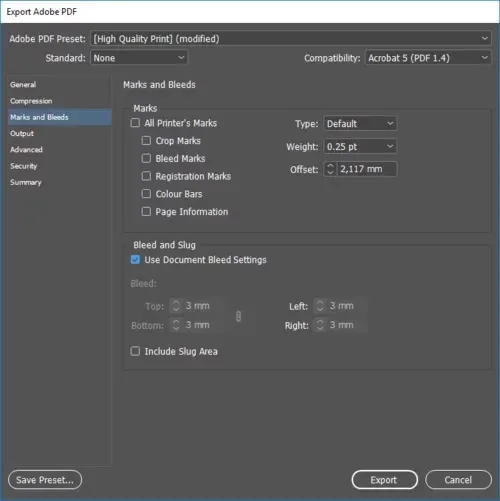Click the Top bleed stepper
Image resolution: width=500 pixels, height=501 pixels.
tap(176, 306)
